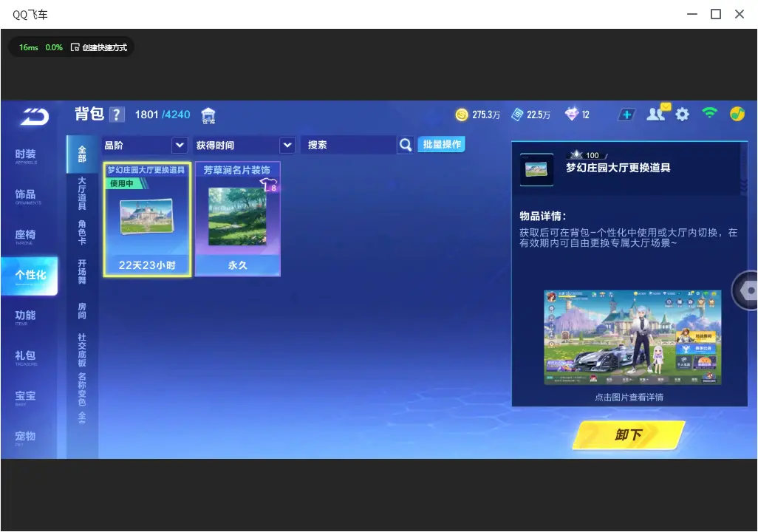
Task: Click the diamond currency icon
Action: pos(571,114)
